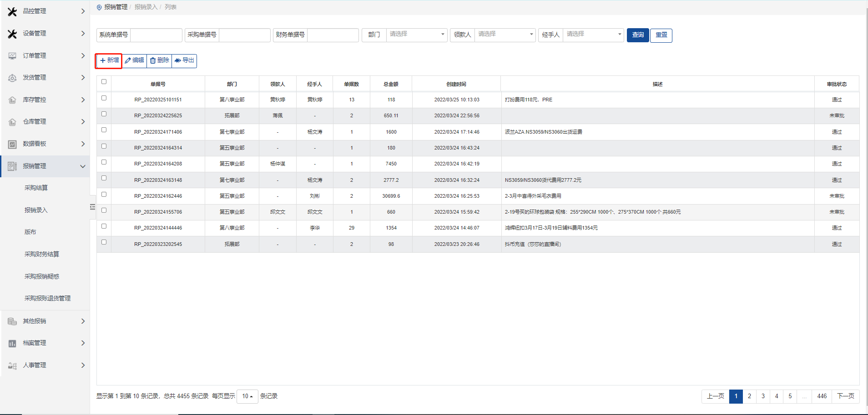Check the row RP_20220325101151 checkbox

[104, 98]
